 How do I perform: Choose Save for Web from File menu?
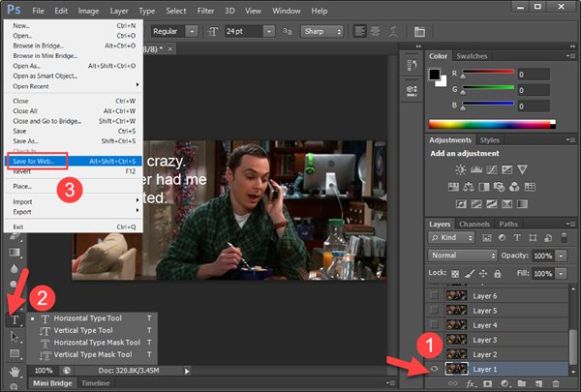tap(74, 162)
